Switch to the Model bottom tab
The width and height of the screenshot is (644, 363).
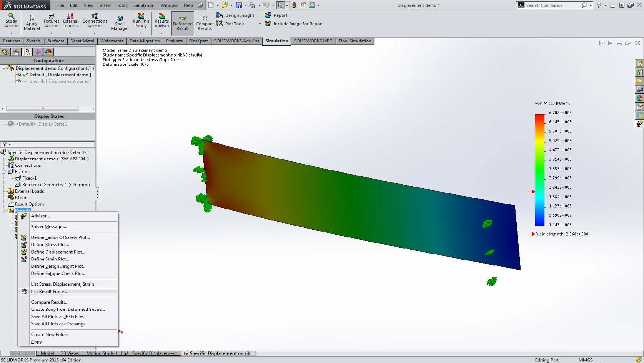[x=47, y=353]
